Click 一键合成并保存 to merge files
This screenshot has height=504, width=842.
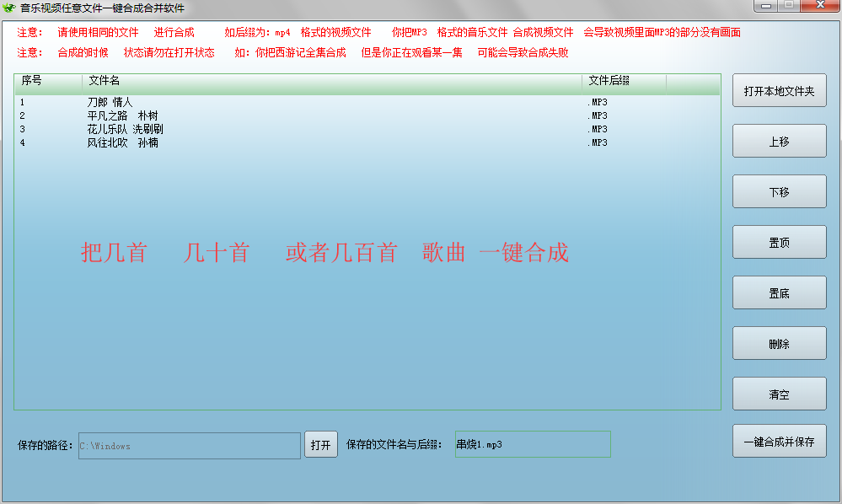click(x=779, y=442)
